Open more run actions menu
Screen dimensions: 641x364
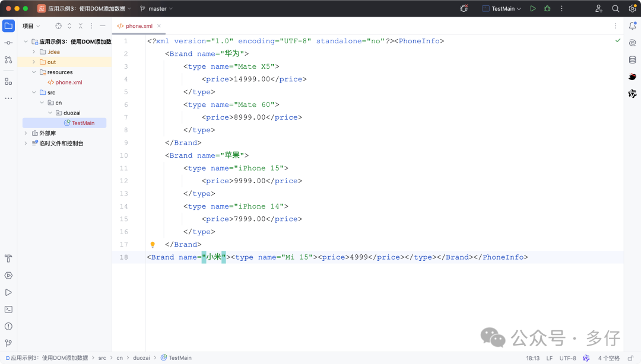561,8
